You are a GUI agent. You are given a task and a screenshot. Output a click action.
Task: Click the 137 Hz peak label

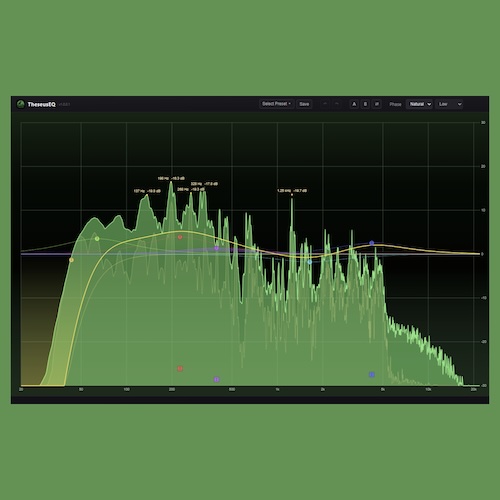click(147, 191)
